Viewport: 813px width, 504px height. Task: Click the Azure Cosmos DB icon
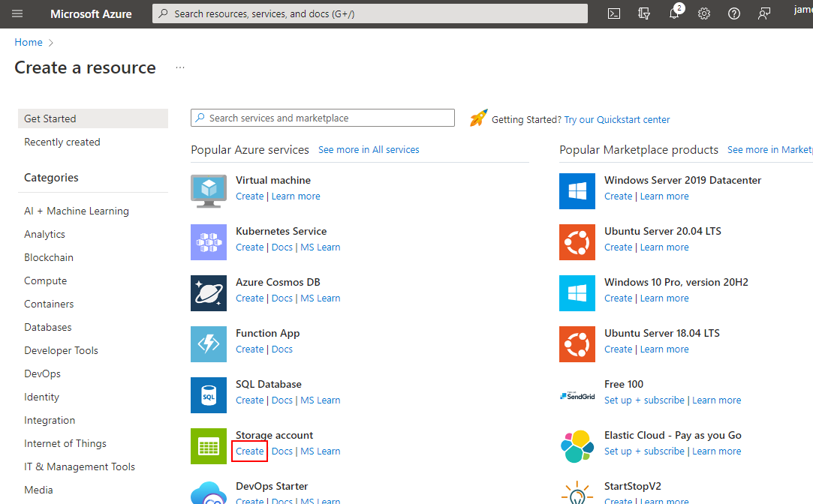(209, 293)
